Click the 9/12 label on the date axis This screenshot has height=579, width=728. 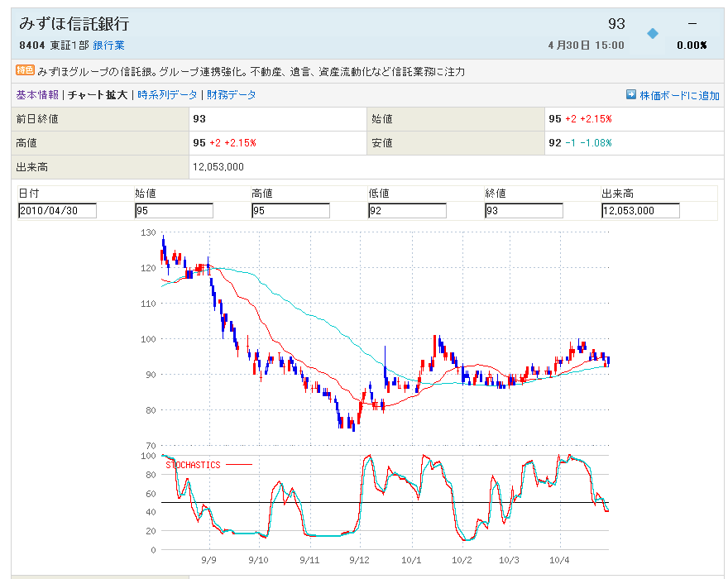(360, 560)
